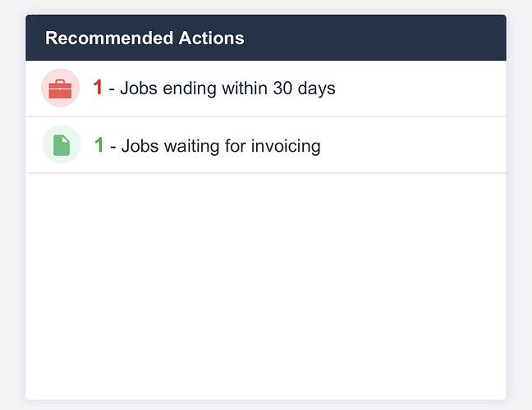Click the green document invoice icon
This screenshot has height=410, width=532.
pos(62,145)
